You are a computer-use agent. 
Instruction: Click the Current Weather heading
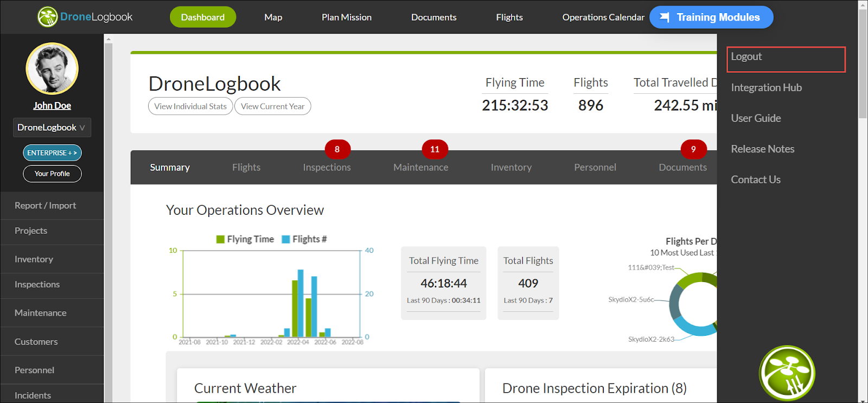(245, 388)
